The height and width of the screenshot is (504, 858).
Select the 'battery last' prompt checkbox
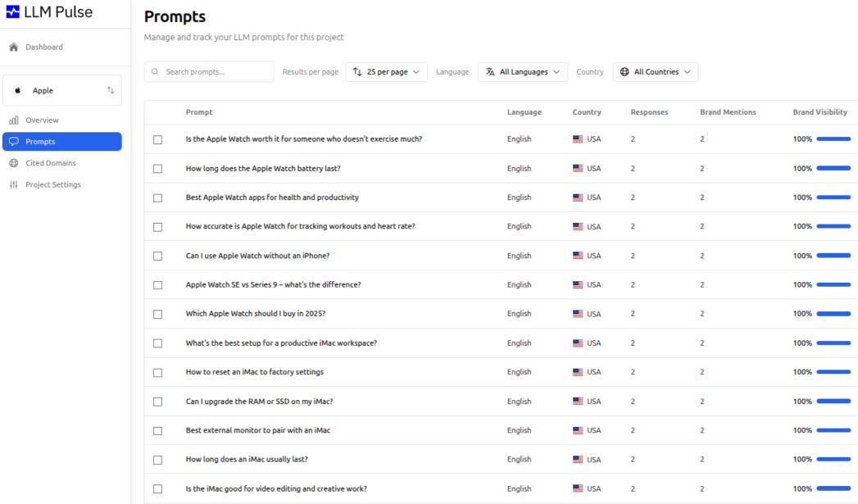[x=157, y=169]
